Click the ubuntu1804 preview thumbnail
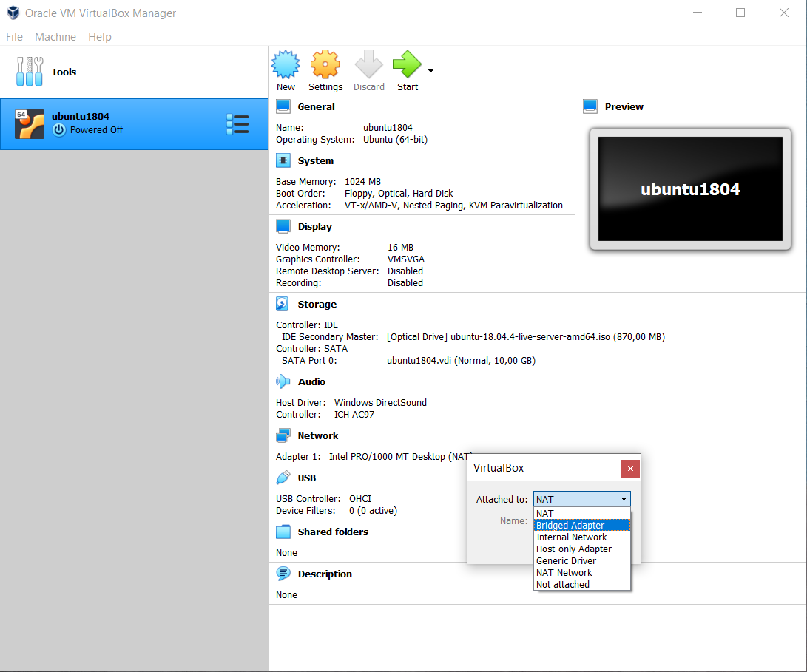 689,189
